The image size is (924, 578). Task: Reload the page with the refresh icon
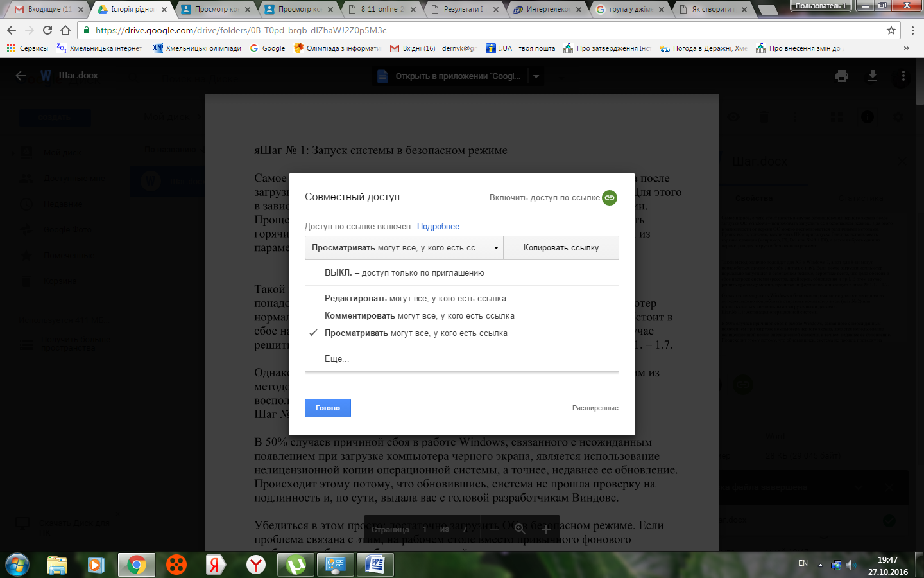(47, 30)
